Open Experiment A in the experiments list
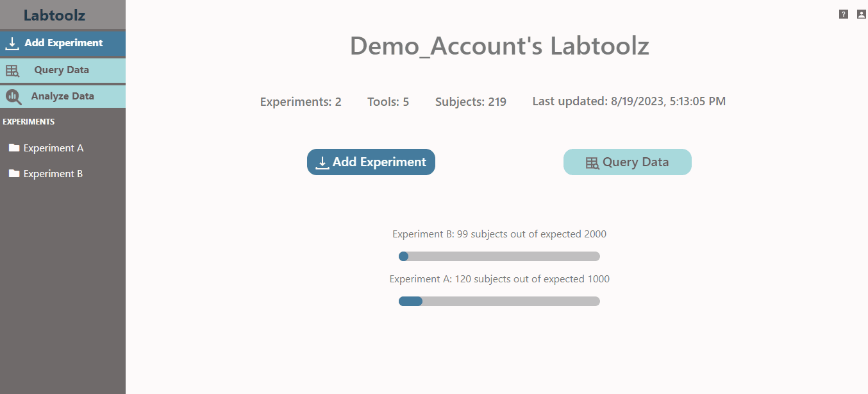Viewport: 868px width, 394px height. click(53, 148)
